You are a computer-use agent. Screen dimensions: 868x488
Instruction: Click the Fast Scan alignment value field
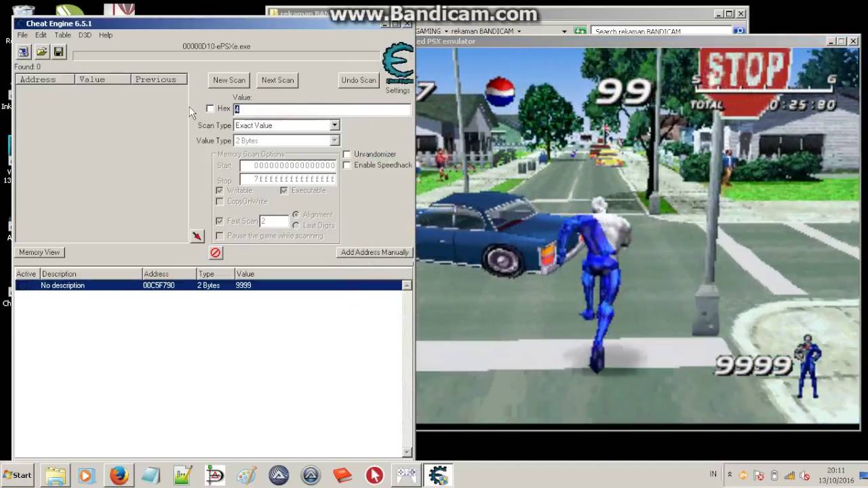(x=273, y=221)
